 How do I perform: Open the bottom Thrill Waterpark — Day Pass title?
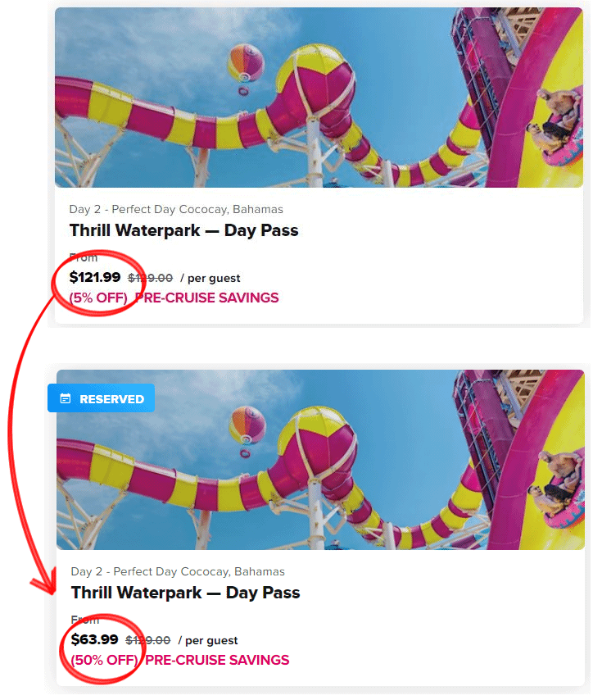click(185, 593)
